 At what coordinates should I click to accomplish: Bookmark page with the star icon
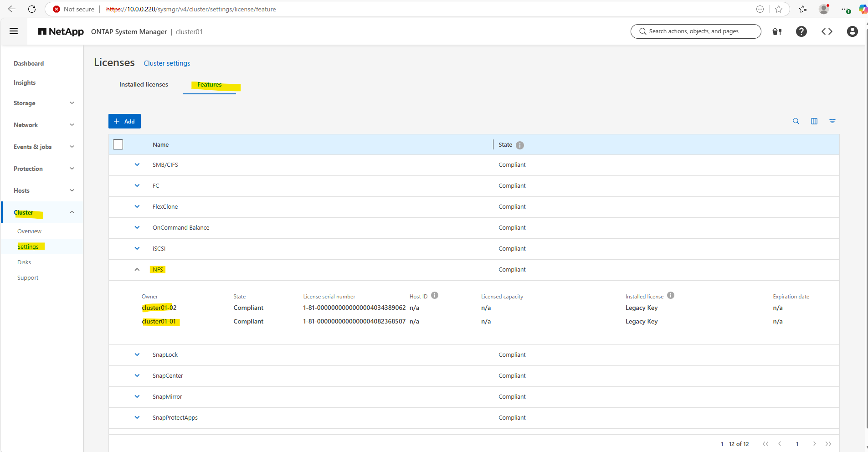[779, 9]
